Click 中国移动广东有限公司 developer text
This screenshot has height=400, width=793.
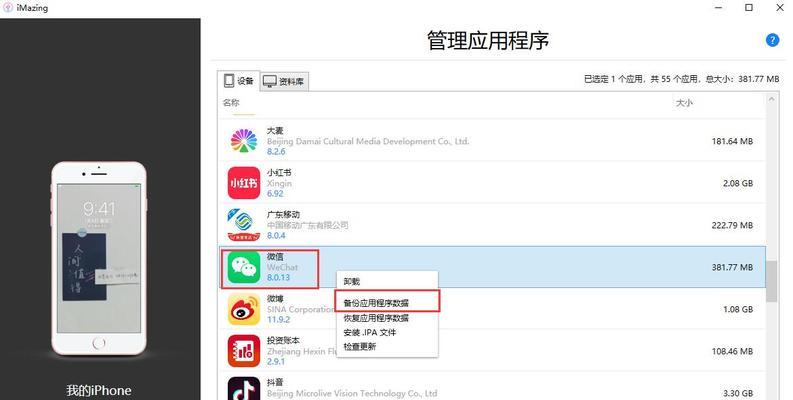(x=307, y=225)
